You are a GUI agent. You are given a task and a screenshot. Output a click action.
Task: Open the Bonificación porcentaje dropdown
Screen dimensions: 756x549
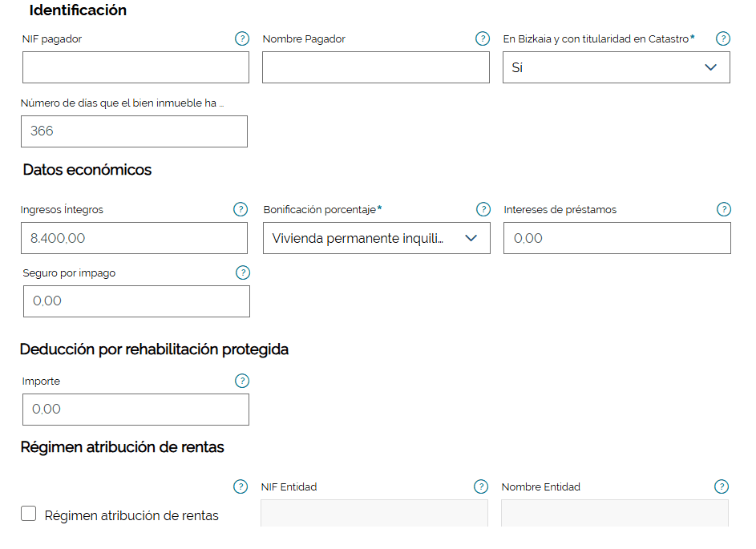click(376, 238)
